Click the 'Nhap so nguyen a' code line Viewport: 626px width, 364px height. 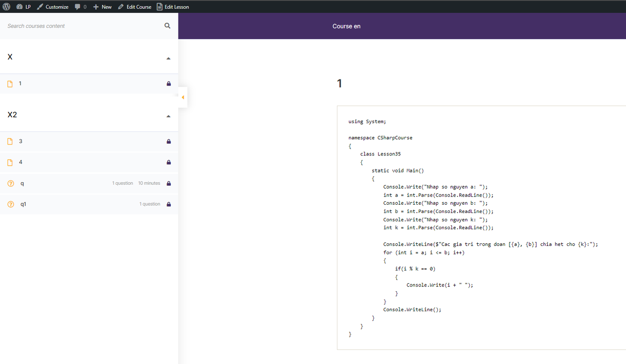point(436,187)
